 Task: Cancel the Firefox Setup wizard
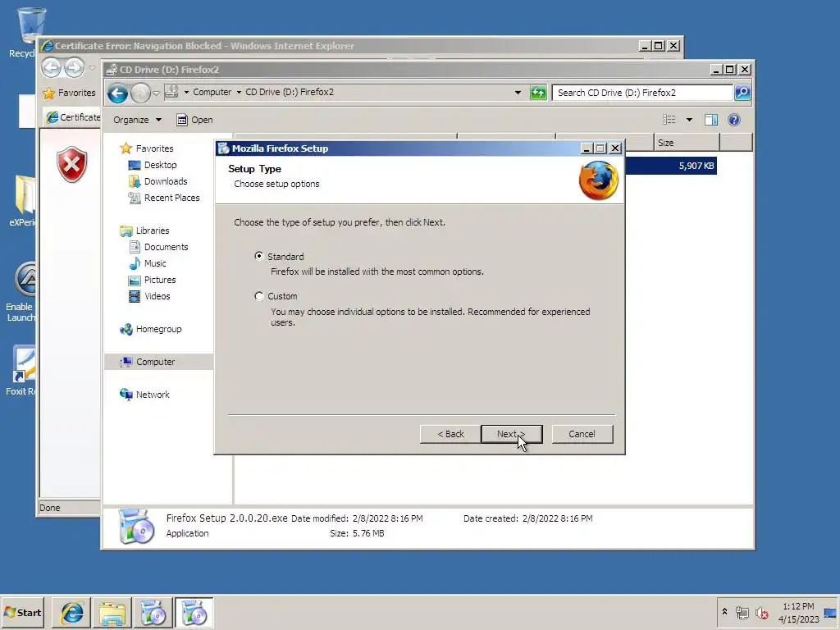click(x=582, y=434)
